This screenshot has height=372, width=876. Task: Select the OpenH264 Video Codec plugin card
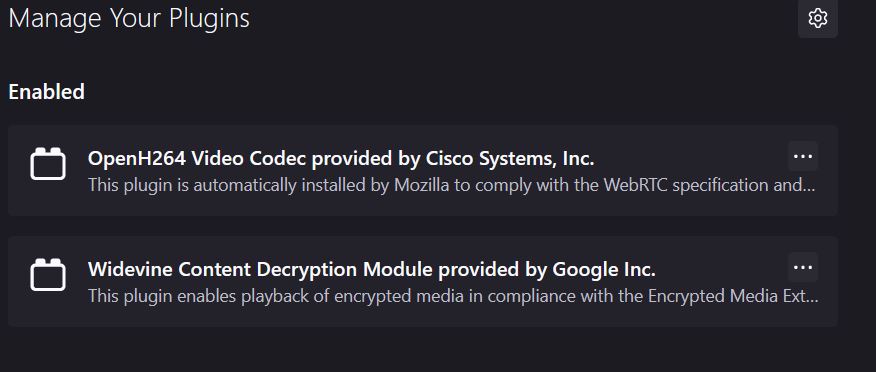423,170
